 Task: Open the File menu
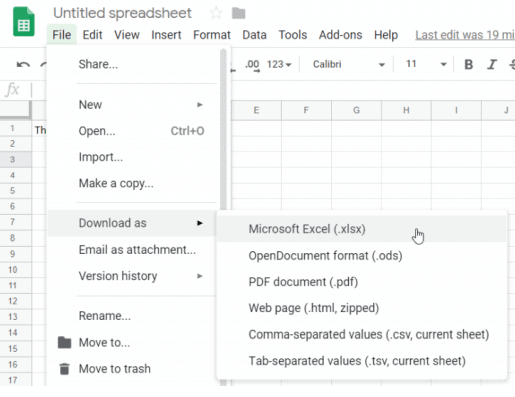[x=62, y=35]
